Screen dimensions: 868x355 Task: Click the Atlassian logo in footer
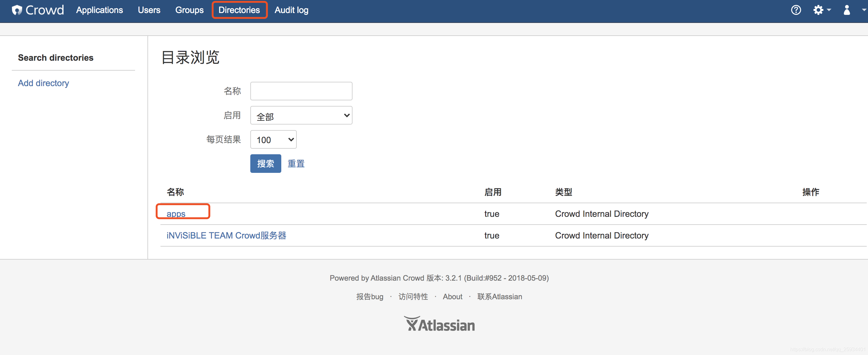click(439, 324)
